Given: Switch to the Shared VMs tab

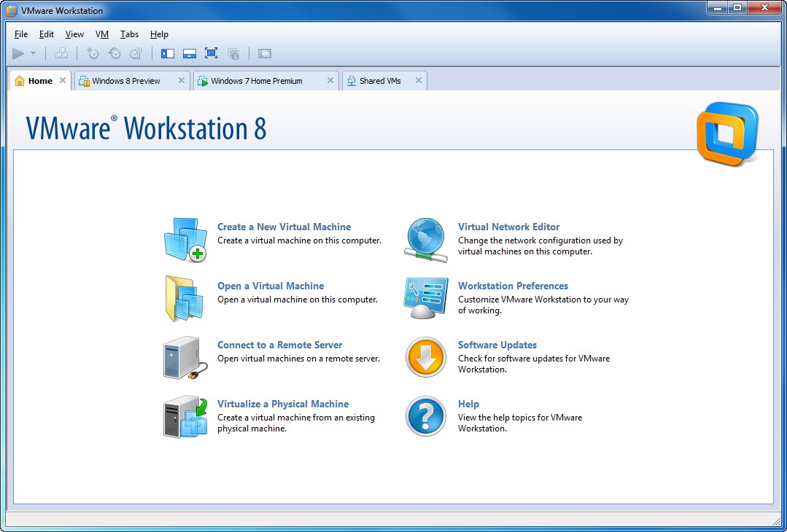Looking at the screenshot, I should click(379, 80).
